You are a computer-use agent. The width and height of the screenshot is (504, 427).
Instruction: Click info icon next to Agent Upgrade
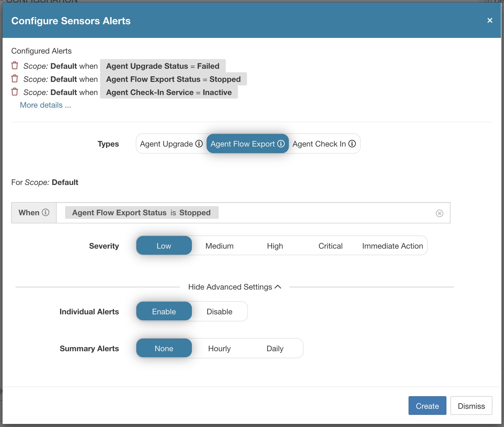point(199,144)
